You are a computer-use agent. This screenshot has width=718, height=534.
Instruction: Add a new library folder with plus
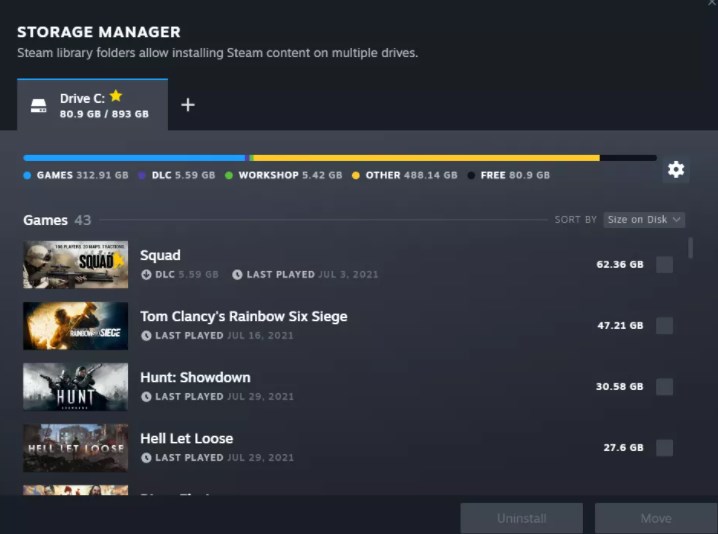click(x=188, y=105)
